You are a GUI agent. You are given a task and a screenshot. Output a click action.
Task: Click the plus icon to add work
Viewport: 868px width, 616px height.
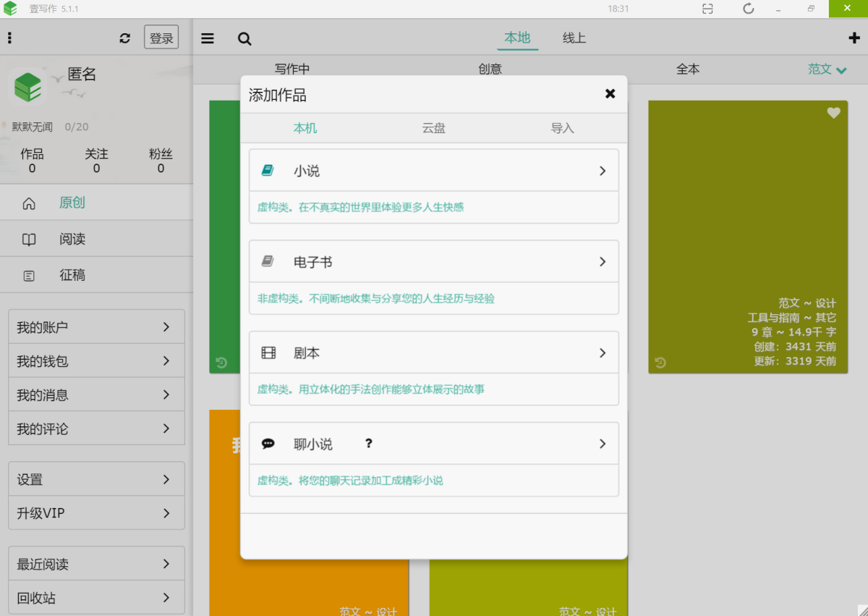click(x=854, y=38)
